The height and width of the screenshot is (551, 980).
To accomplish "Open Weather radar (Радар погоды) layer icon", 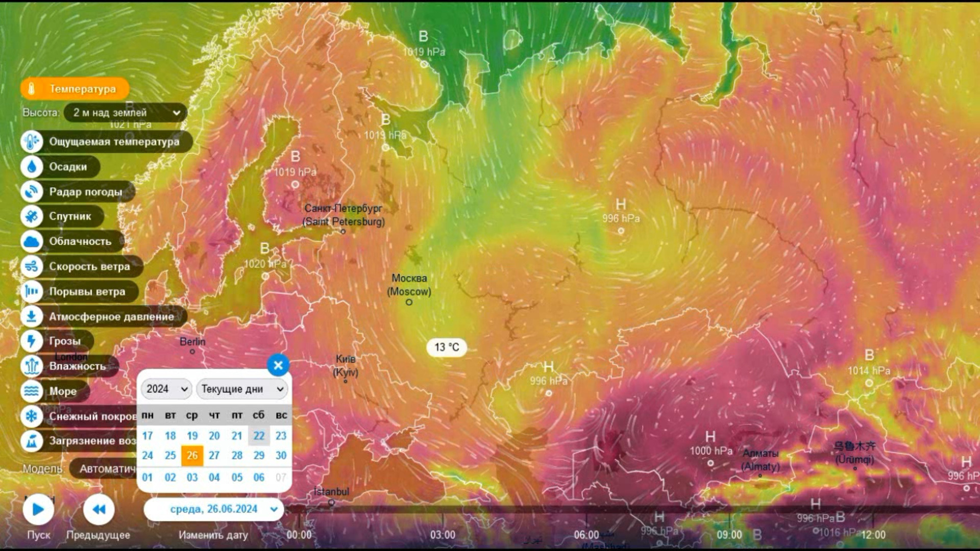I will [x=32, y=192].
